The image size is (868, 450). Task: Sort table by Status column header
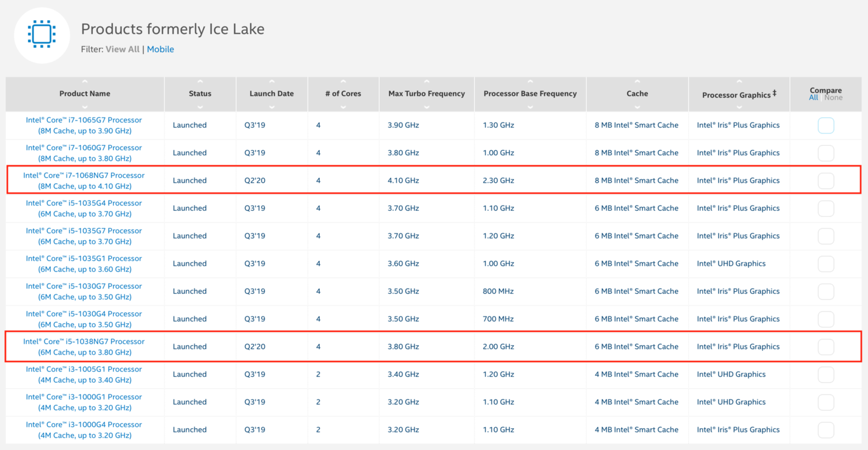tap(200, 94)
